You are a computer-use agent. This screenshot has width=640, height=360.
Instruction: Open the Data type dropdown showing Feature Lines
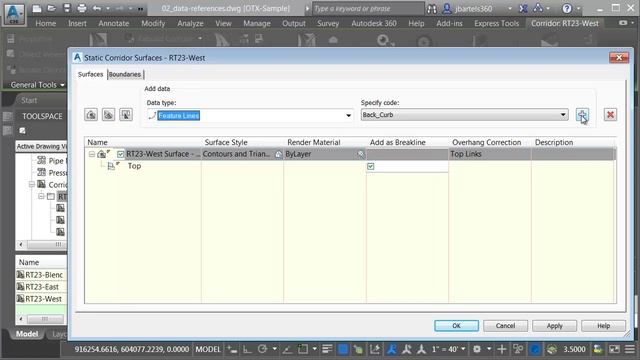pyautogui.click(x=348, y=116)
